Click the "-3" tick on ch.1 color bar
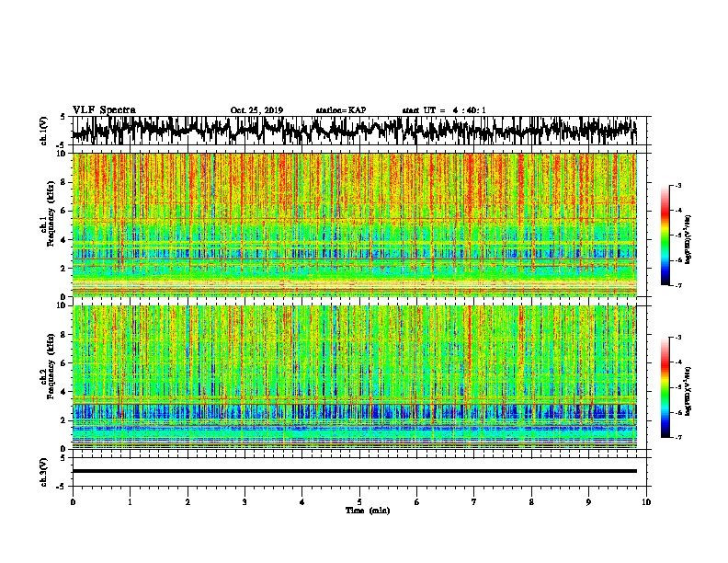The image size is (728, 563). (x=678, y=186)
